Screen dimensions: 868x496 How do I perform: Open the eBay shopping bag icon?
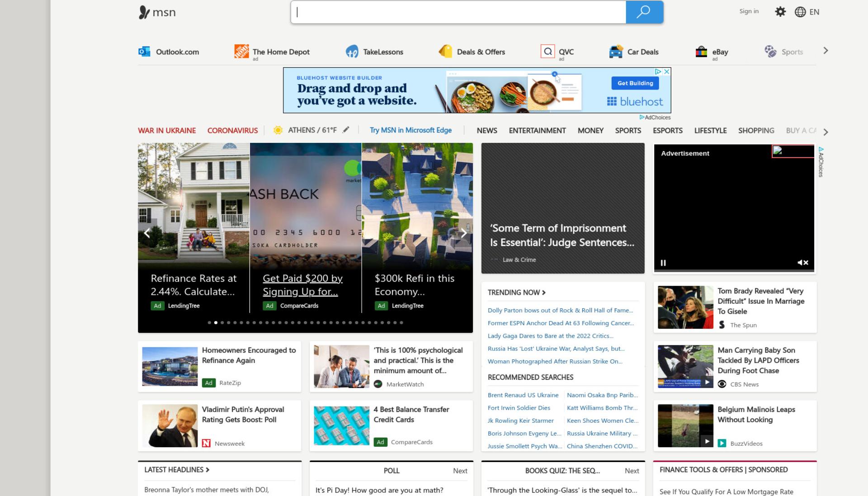701,52
